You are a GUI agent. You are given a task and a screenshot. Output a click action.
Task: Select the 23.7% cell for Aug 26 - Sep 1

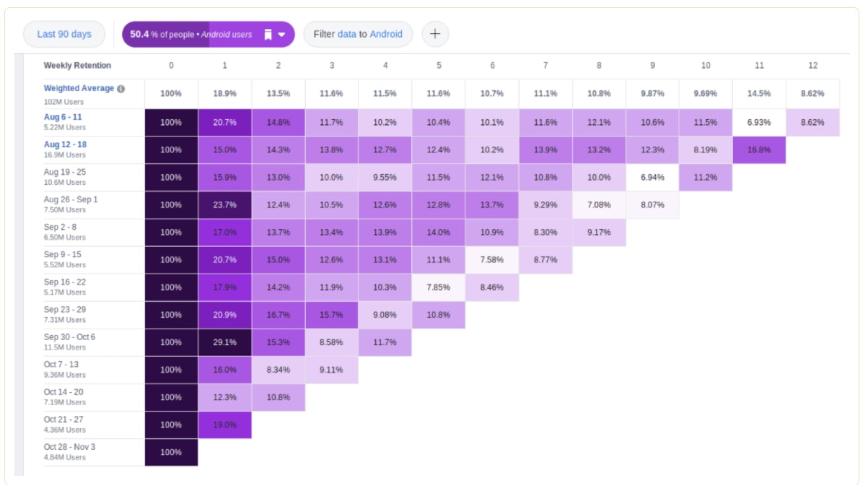(225, 204)
